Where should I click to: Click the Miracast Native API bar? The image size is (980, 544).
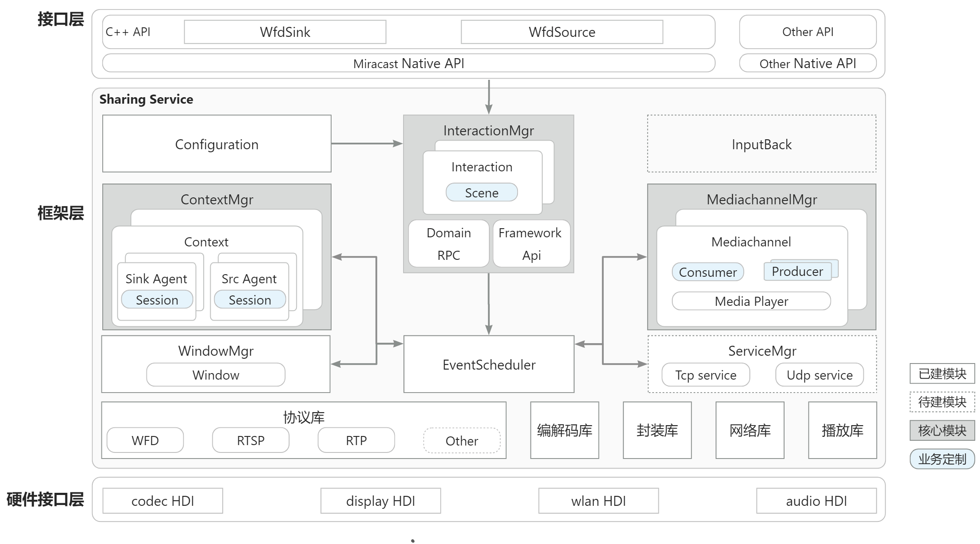(x=408, y=63)
